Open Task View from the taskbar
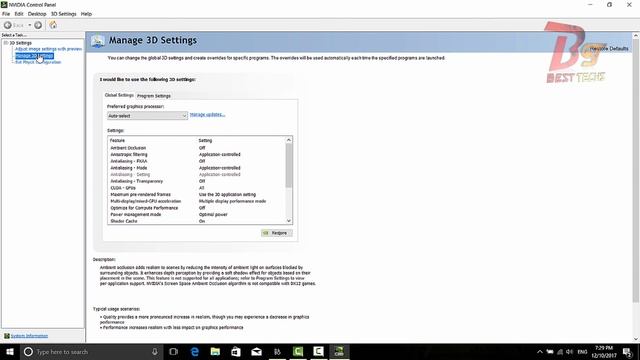Image resolution: width=640 pixels, height=360 pixels. point(173,351)
